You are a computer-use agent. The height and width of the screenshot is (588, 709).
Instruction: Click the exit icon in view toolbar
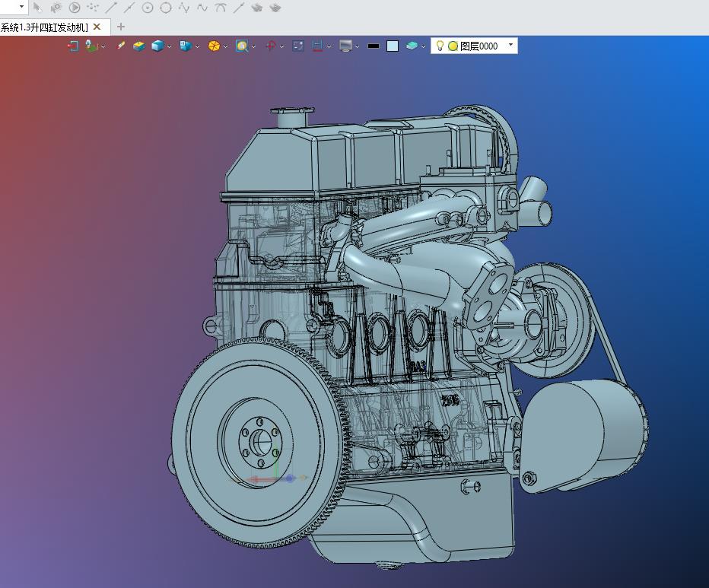coord(73,46)
